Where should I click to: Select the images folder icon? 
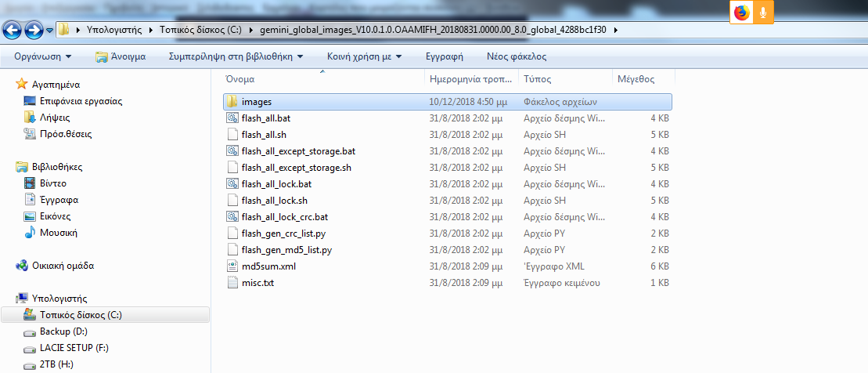point(232,102)
